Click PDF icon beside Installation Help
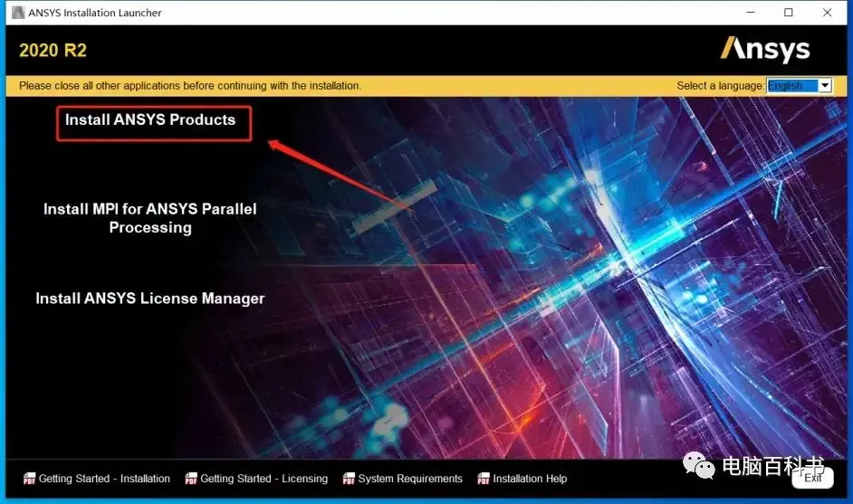Screen dimensions: 853x504 click(484, 479)
